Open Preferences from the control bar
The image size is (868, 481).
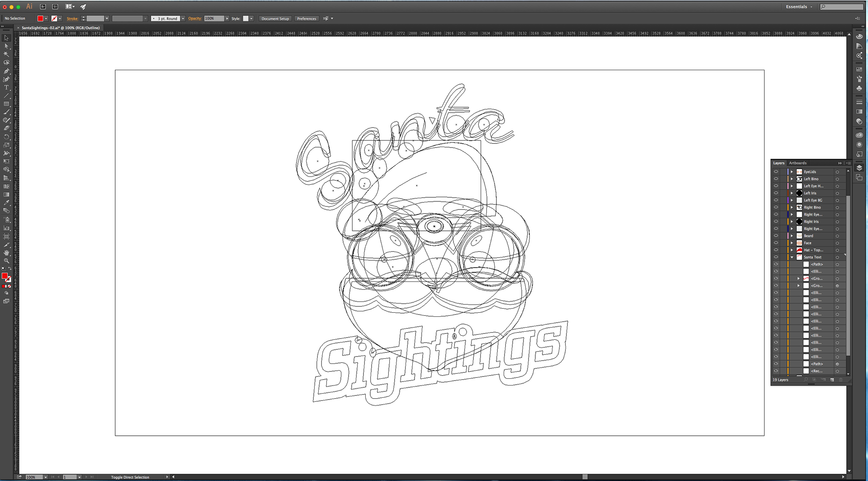pos(307,19)
